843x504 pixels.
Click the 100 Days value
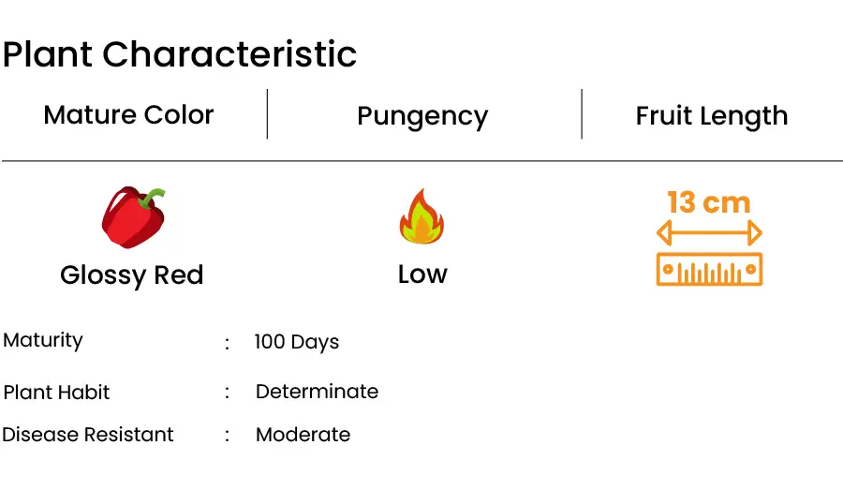point(297,342)
